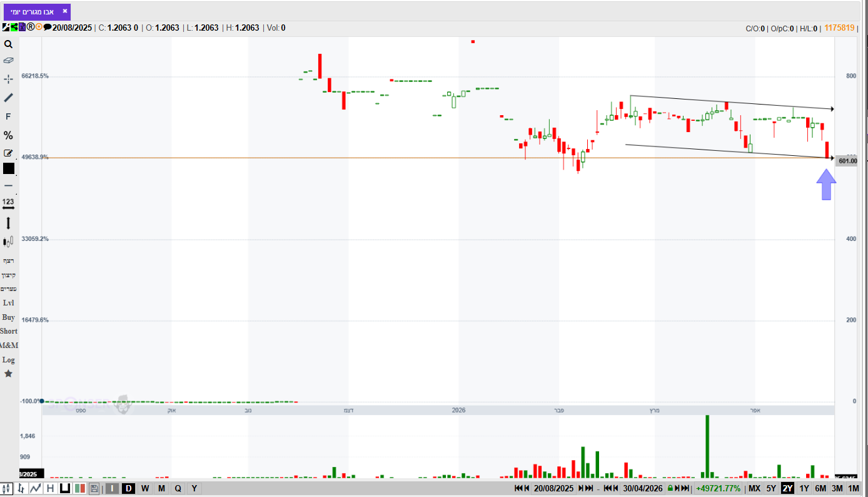Screen dimensions: 868x497
Task: Open the green and red candle colors
Action: point(79,488)
